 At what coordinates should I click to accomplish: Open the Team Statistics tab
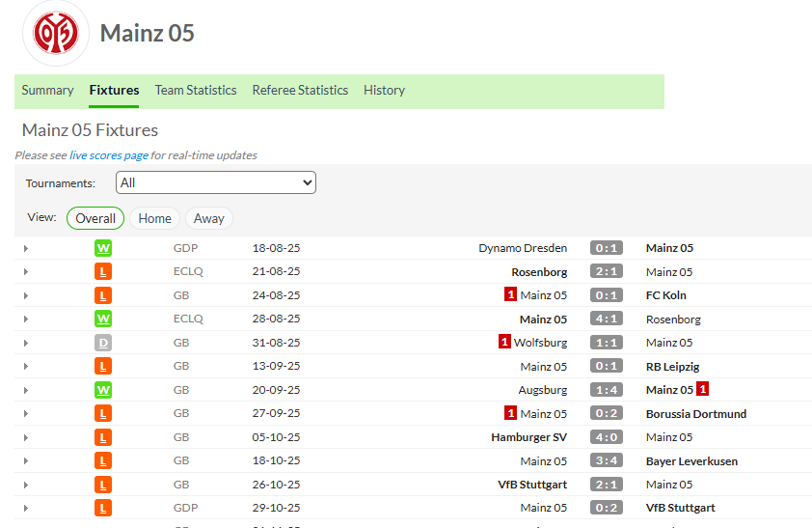196,90
